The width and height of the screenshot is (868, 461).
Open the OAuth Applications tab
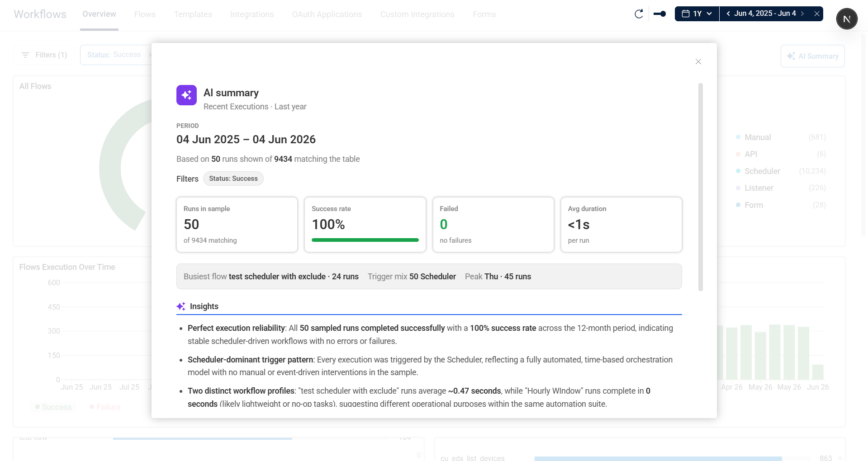[327, 14]
